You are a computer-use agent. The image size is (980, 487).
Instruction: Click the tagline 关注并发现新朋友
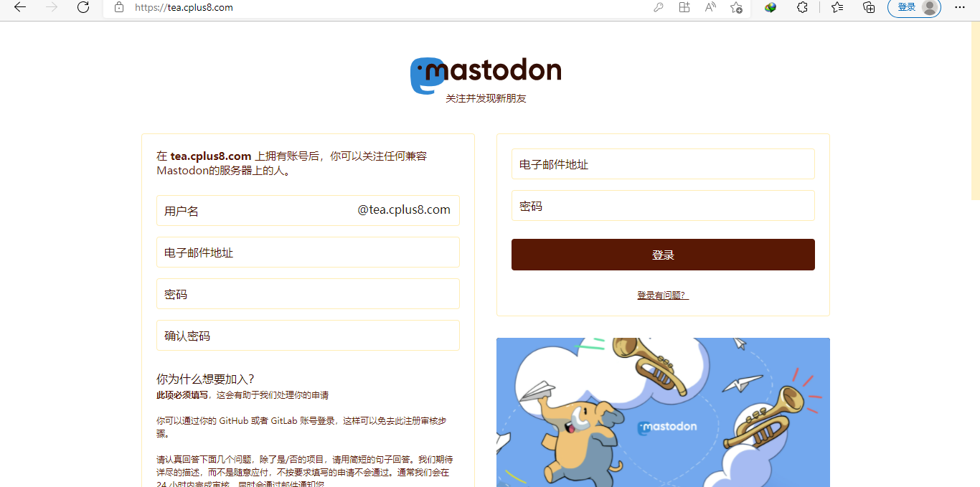click(x=486, y=98)
